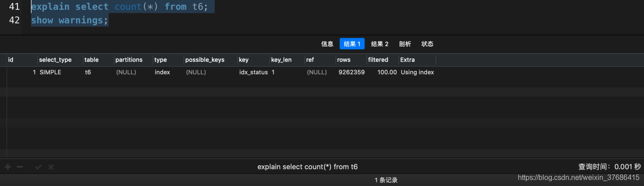
Task: Click the X discard changes icon
Action: tap(51, 167)
